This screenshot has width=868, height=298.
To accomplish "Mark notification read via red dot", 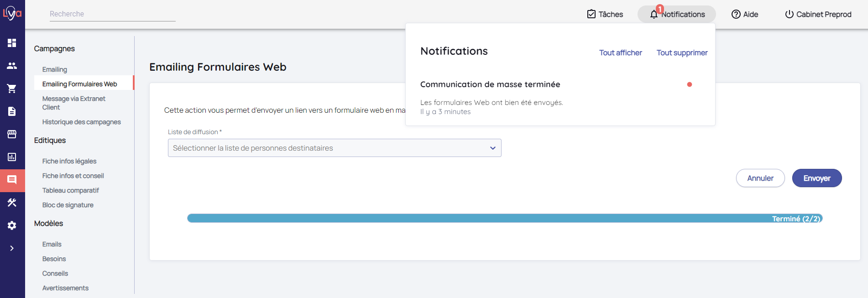I will (x=689, y=84).
